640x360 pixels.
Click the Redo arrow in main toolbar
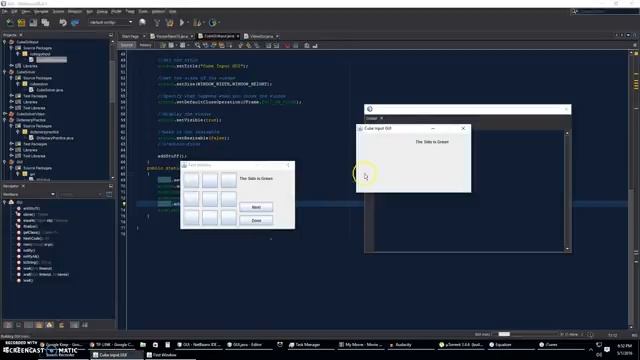(75, 22)
